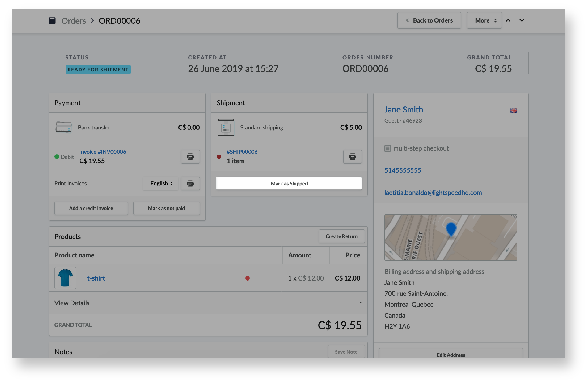Click Save Note button
Viewport: 588px width, 384px height.
pyautogui.click(x=346, y=352)
